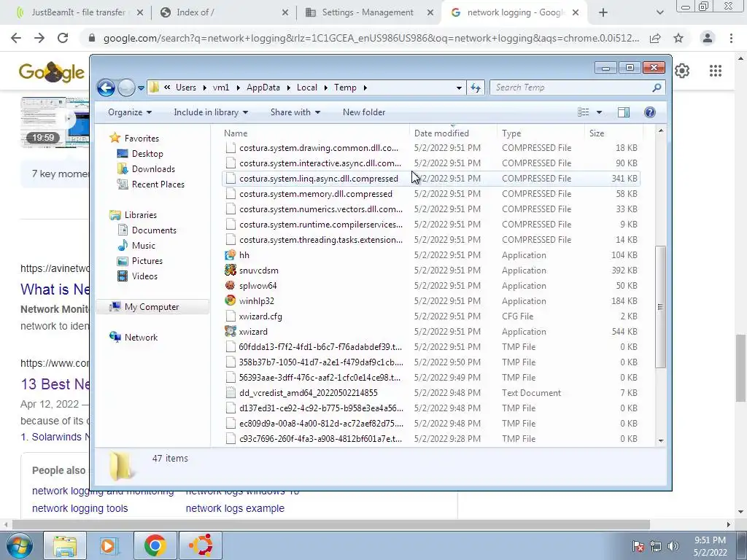Viewport: 747px width, 560px height.
Task: Open Pictures library
Action: point(147,261)
